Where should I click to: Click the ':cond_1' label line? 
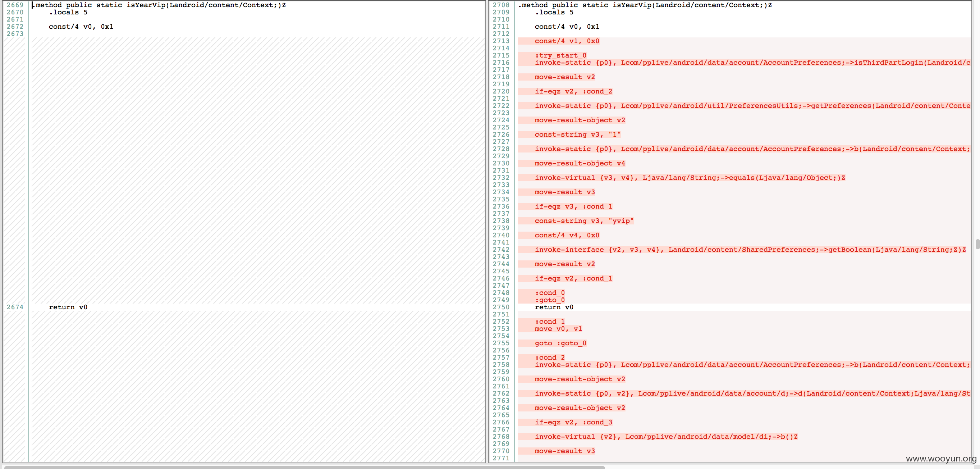pyautogui.click(x=550, y=322)
